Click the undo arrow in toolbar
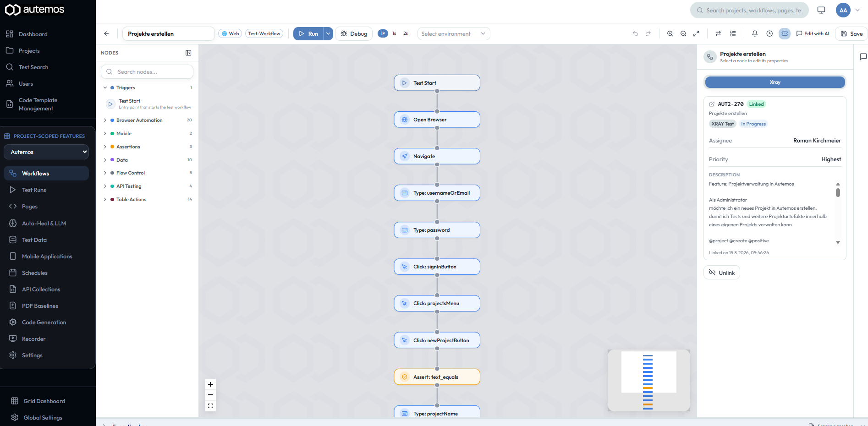The width and height of the screenshot is (868, 426). click(x=635, y=33)
